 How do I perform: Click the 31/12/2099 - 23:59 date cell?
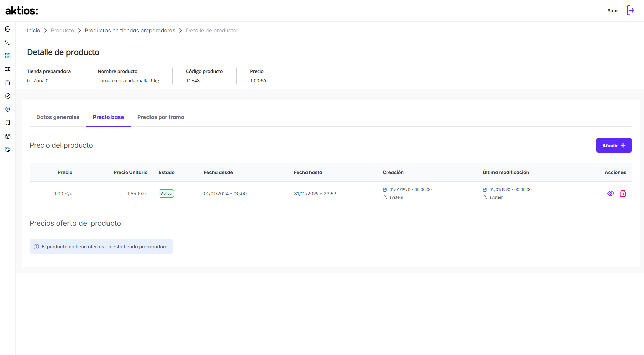coord(315,194)
